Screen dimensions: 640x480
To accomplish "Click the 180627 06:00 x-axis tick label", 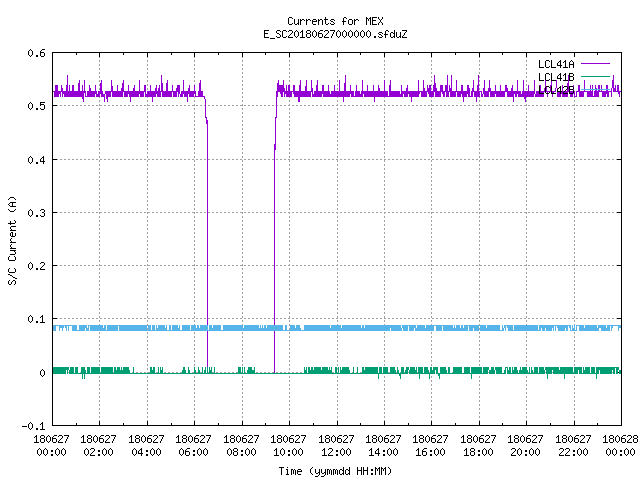I will (x=193, y=446).
